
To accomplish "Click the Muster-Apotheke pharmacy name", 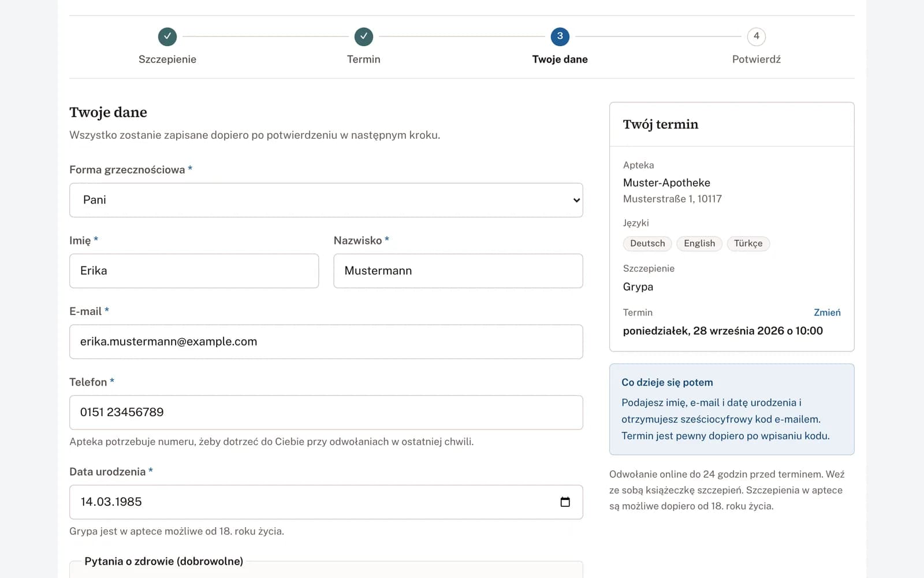I will tap(666, 183).
